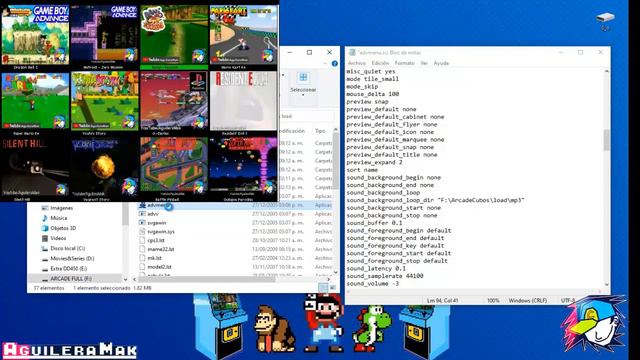Click the navigation pane scroll-down arrow

click(125, 280)
